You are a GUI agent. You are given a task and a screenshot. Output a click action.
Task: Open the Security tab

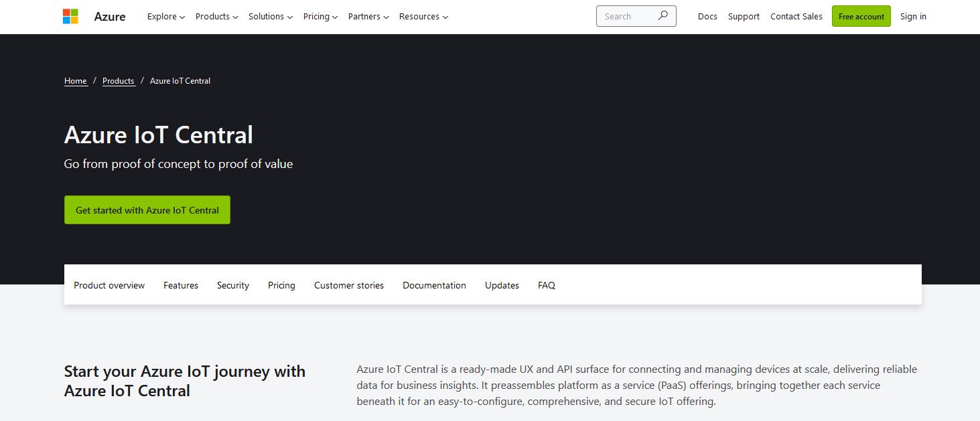[x=233, y=285]
